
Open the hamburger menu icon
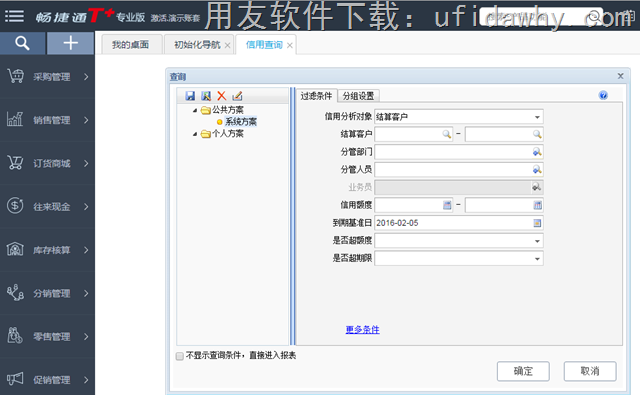pos(14,16)
